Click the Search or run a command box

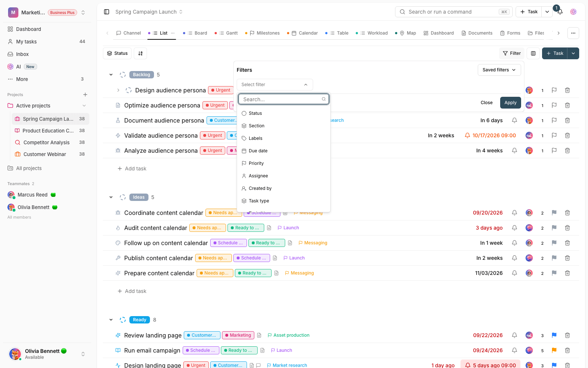pos(453,12)
